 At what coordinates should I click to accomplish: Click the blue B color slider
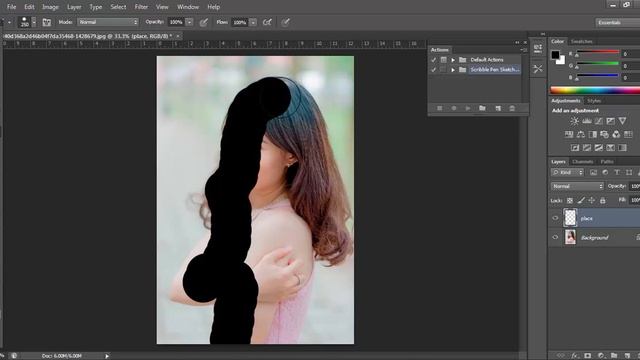598,76
